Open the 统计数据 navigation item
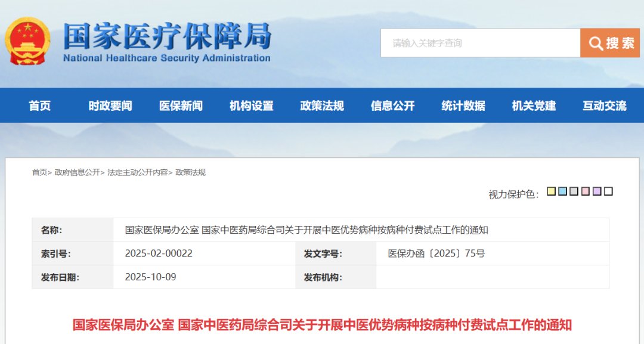This screenshot has height=344, width=644. click(x=463, y=106)
